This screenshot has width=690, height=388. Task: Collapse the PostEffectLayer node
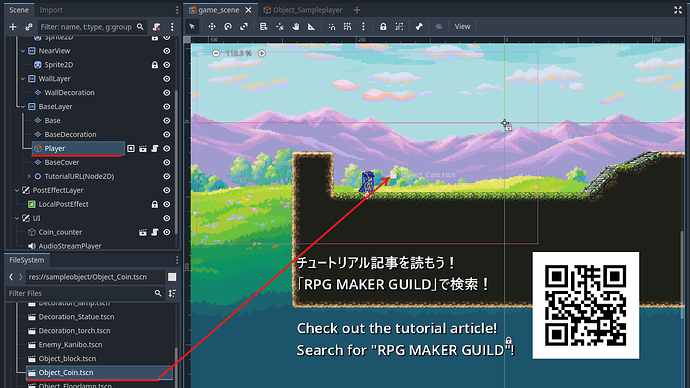pos(17,190)
